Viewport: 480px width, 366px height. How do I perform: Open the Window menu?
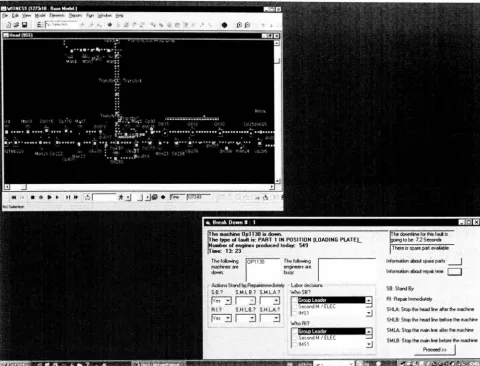[x=104, y=16]
